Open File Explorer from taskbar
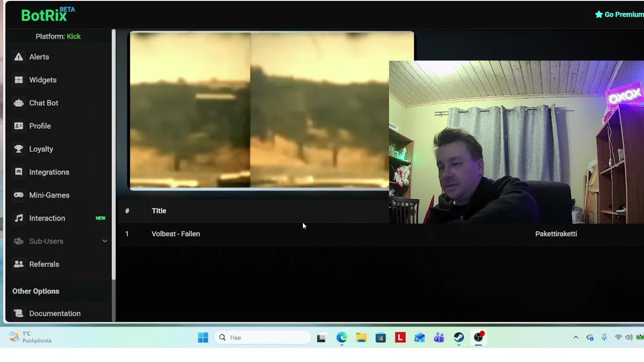Screen dimensions: 644x362 [x=361, y=337]
